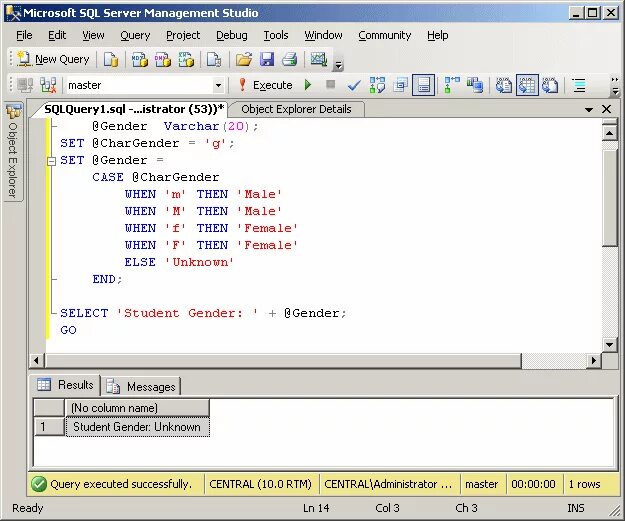Open the Help menu
This screenshot has height=521, width=625.
pos(438,35)
